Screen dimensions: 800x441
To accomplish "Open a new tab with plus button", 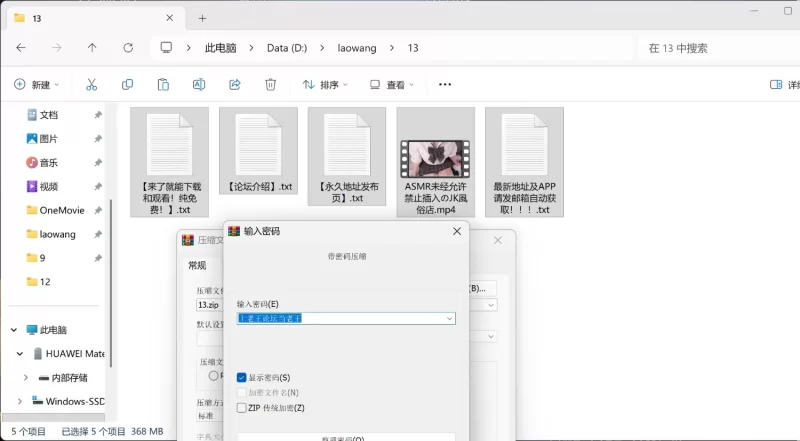I will [x=202, y=18].
